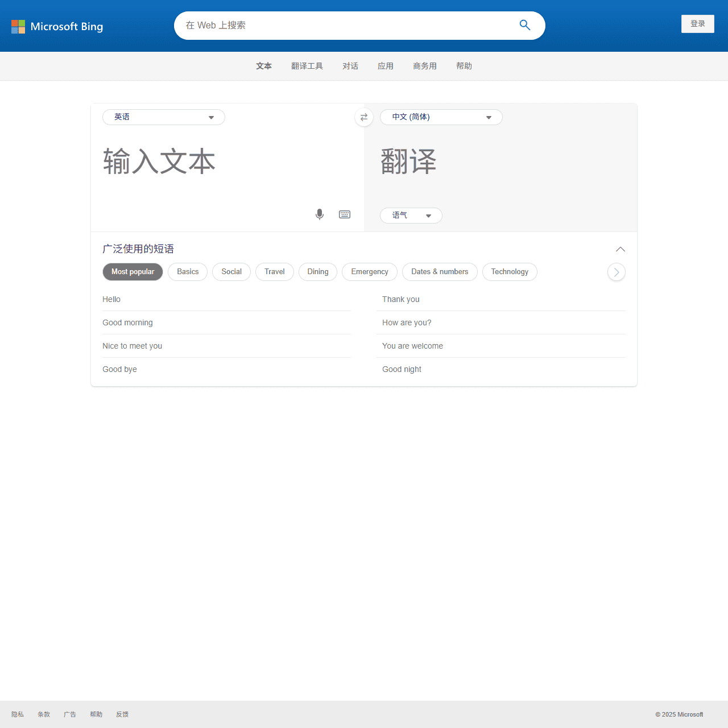Open the target language dropdown showing 中文(简体)

pyautogui.click(x=441, y=117)
